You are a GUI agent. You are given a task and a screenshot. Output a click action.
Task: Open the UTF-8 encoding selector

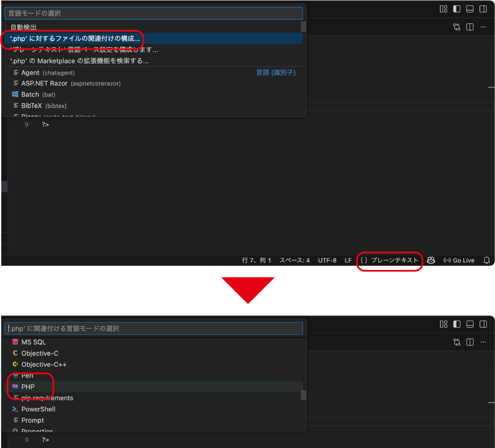point(327,260)
